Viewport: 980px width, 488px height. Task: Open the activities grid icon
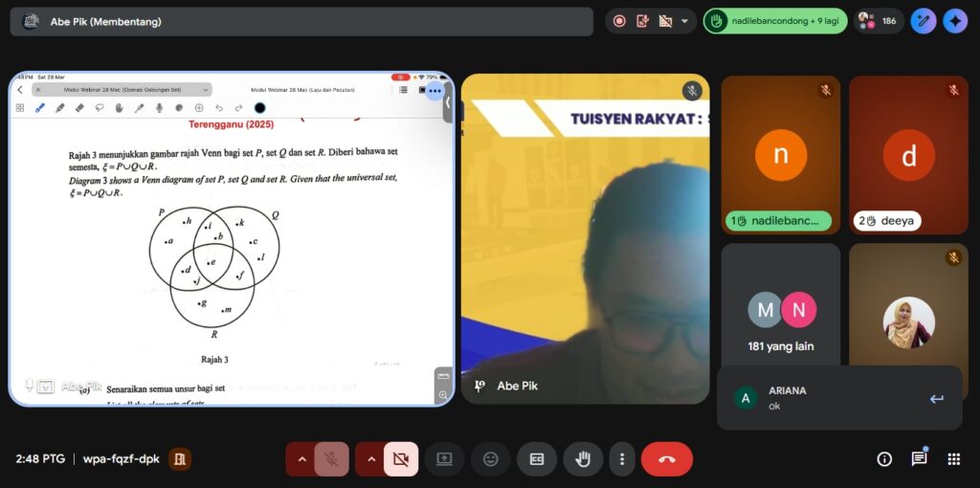point(953,459)
